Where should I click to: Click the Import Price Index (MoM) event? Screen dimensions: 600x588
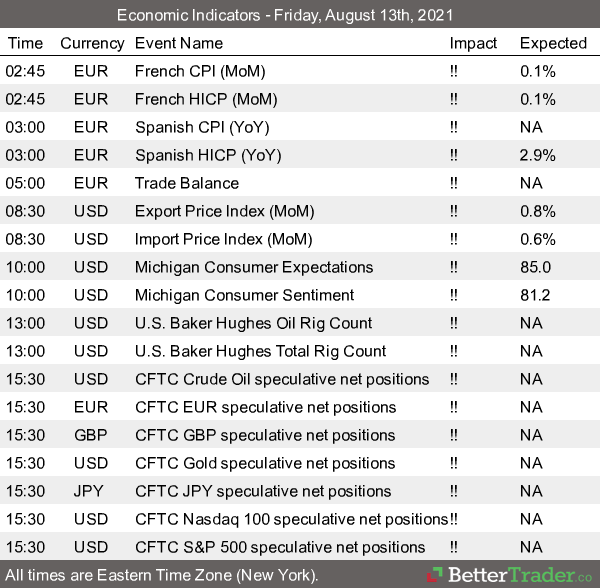tap(224, 239)
